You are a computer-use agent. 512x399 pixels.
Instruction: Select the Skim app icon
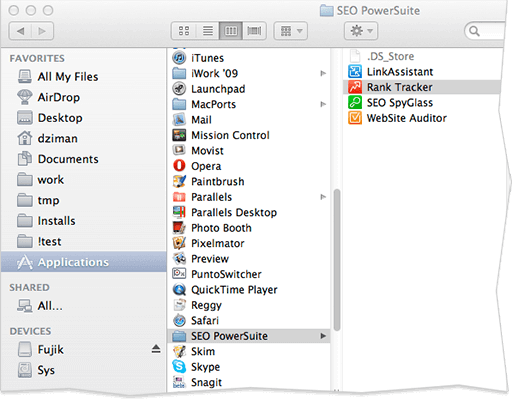point(179,351)
